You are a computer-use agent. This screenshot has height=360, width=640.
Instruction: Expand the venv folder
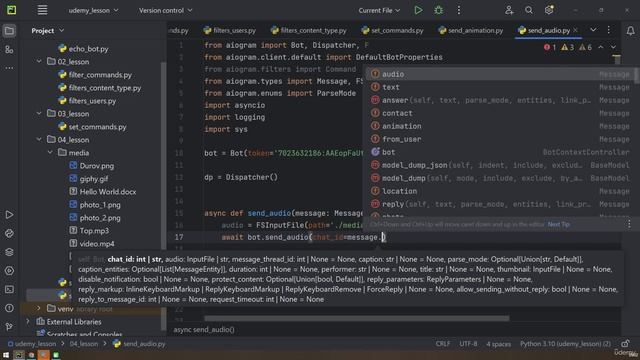coord(39,309)
